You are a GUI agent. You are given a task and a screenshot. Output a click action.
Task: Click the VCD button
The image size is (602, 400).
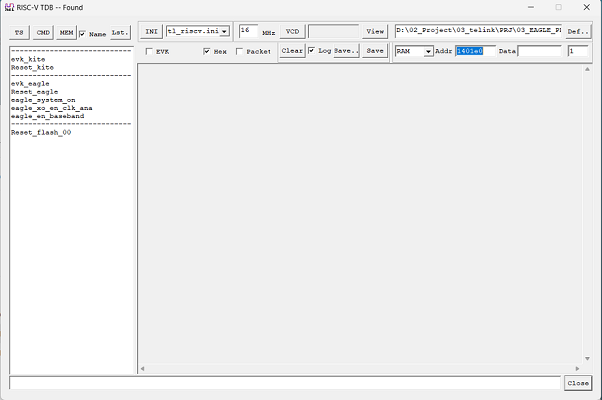tap(292, 31)
